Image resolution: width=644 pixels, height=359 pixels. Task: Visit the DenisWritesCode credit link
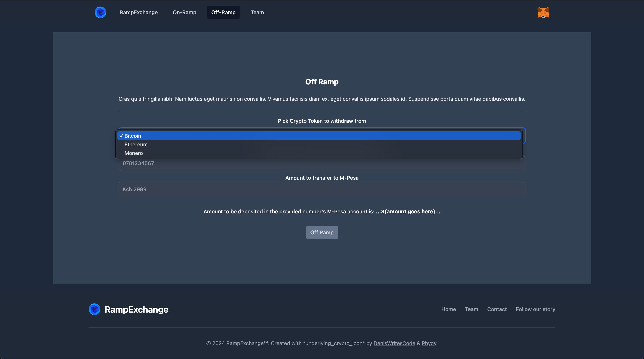click(394, 343)
